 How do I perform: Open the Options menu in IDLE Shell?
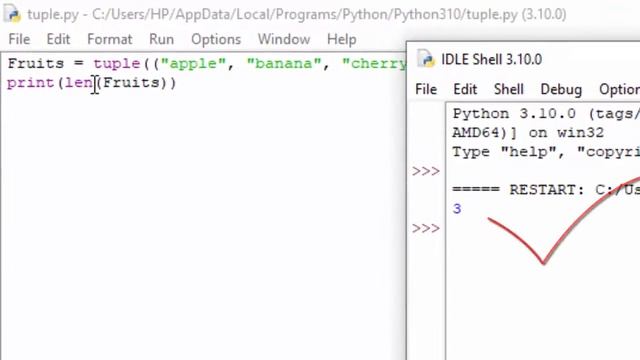pyautogui.click(x=619, y=89)
